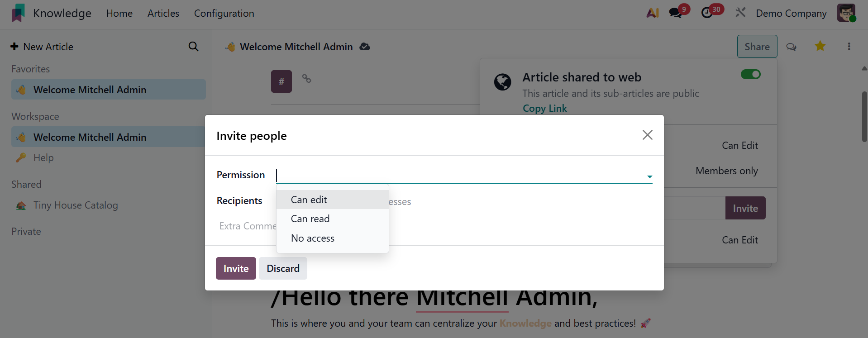The width and height of the screenshot is (868, 338).
Task: Open the AI assistant icon
Action: tap(653, 13)
